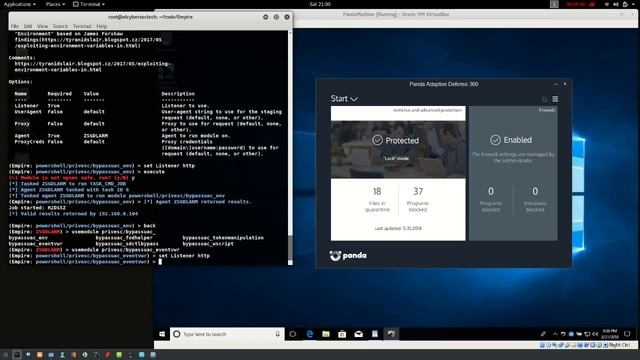Screen dimensions: 640x360
Task: Click 'bypassuac_wscript' in terminal output
Action: [208, 244]
